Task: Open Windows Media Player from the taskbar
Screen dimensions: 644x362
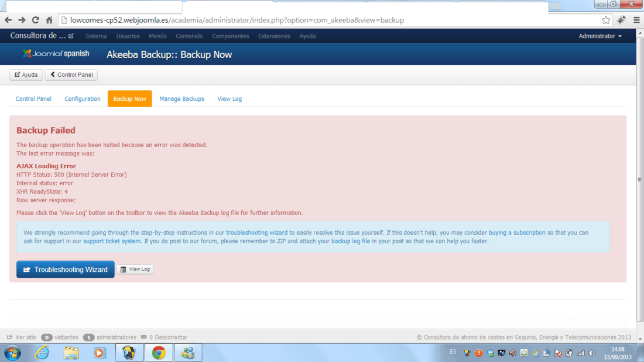Action: point(100,353)
